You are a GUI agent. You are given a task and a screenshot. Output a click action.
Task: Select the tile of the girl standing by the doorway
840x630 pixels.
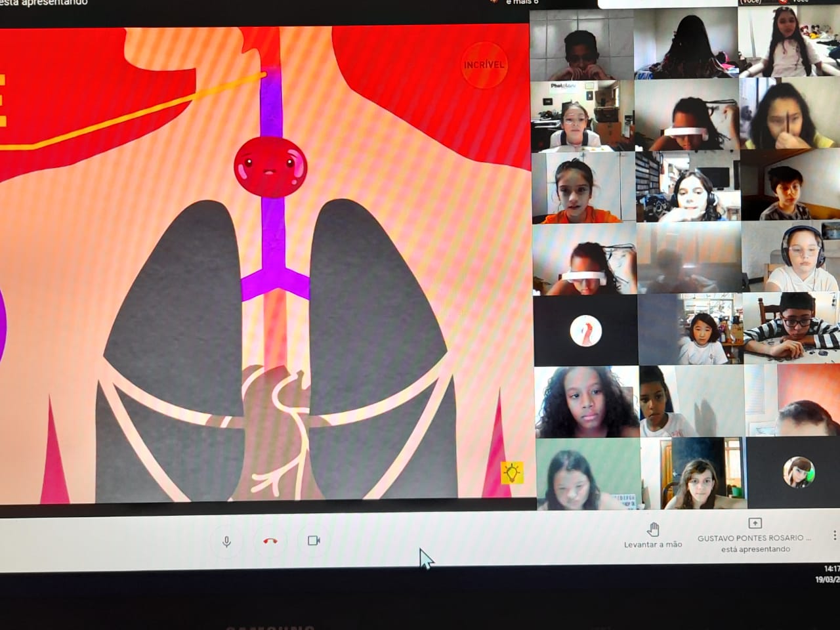point(694,474)
